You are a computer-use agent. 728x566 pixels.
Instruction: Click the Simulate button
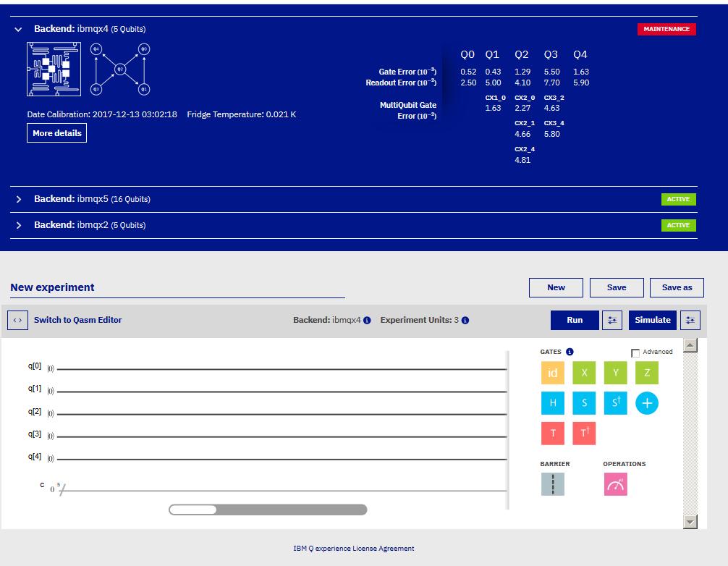pos(652,321)
